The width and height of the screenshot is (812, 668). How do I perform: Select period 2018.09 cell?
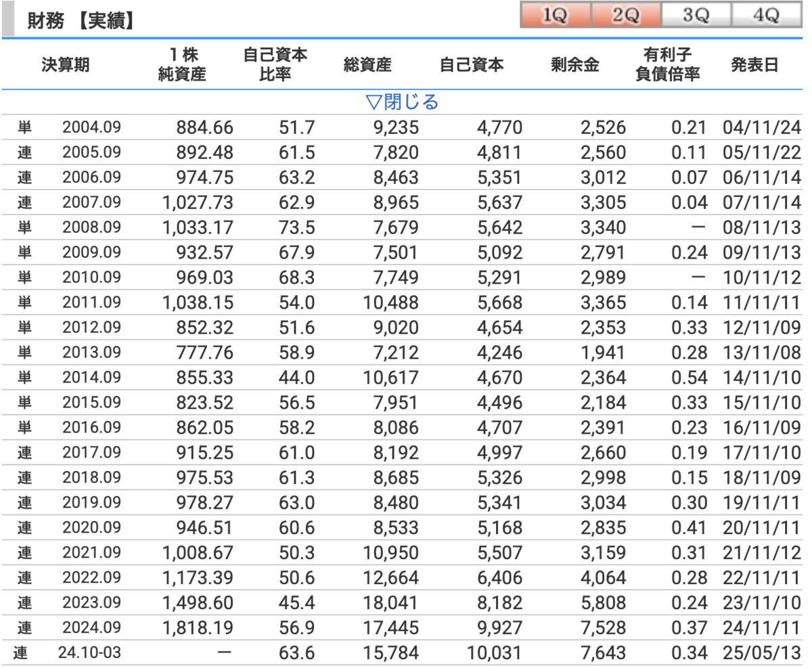pos(91,478)
